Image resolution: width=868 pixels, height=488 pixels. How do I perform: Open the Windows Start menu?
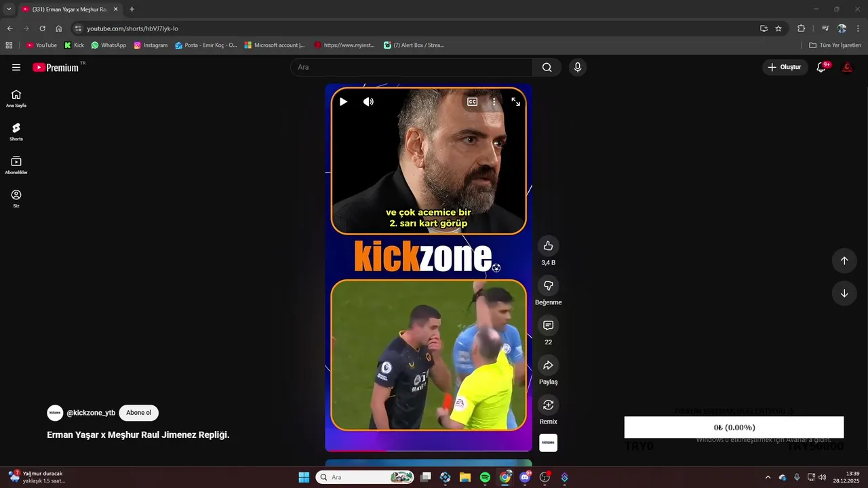click(x=304, y=477)
